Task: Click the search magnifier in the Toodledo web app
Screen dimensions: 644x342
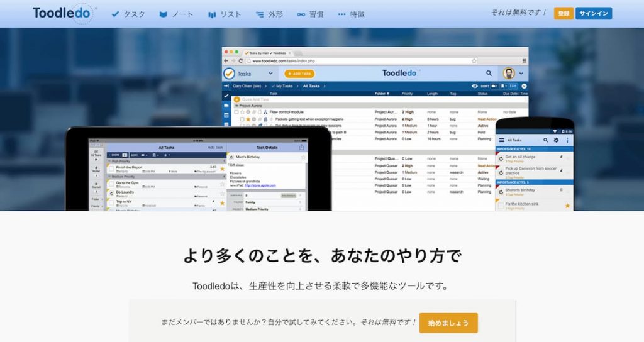Action: 489,73
